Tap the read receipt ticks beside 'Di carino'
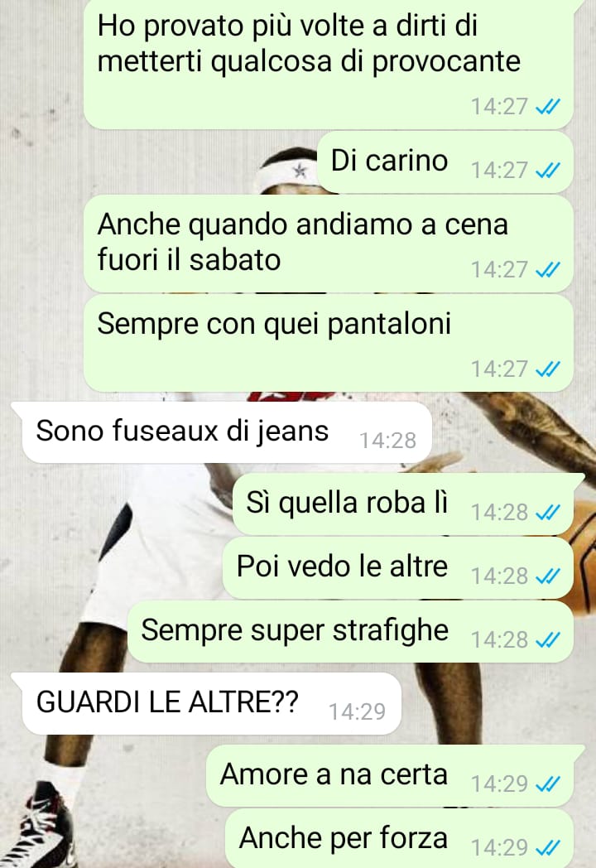The image size is (596, 868). 548,170
